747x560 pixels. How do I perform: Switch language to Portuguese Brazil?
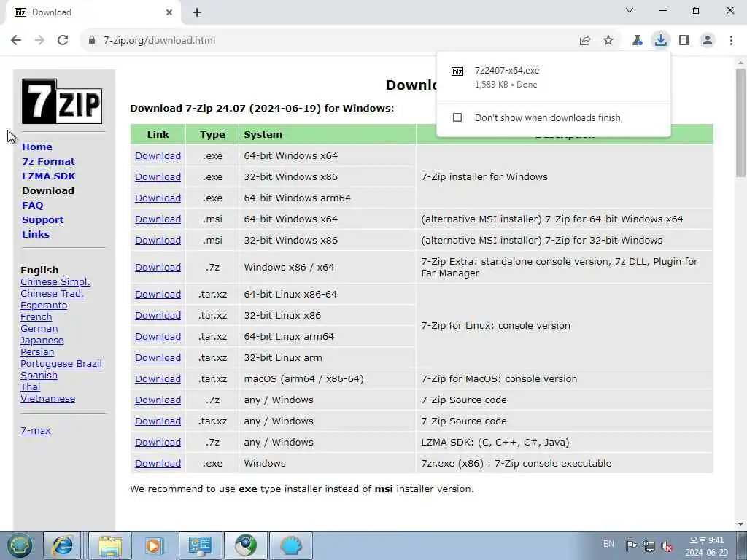[x=61, y=363]
